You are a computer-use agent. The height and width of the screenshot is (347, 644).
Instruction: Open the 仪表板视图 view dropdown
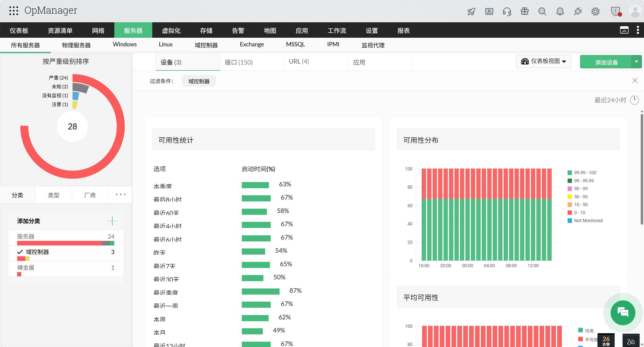tap(544, 62)
